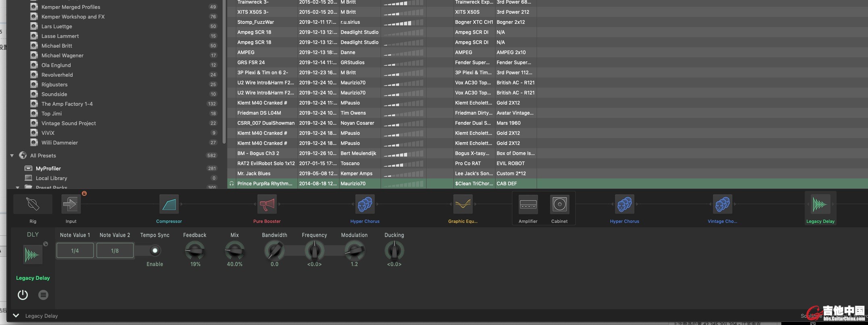Select the Vintage Sound Project pack

tap(69, 123)
